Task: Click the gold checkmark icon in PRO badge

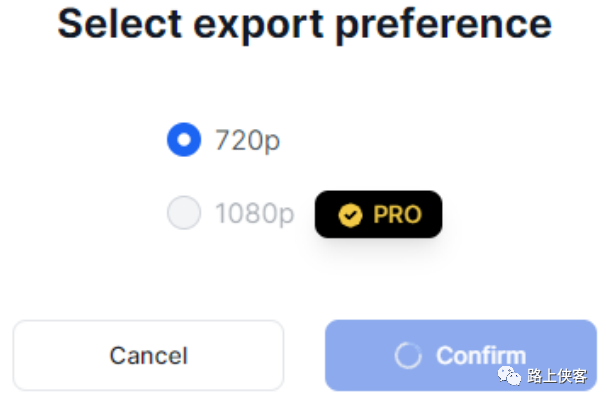Action: pyautogui.click(x=350, y=214)
